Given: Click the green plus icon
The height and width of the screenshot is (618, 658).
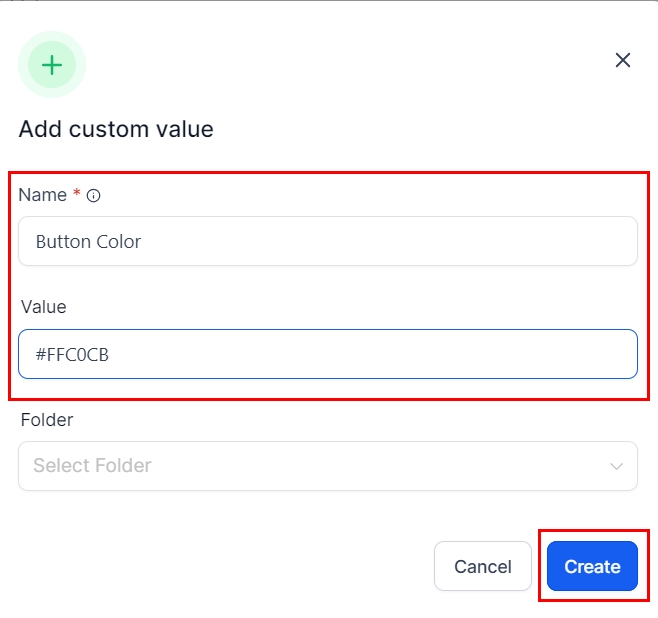Looking at the screenshot, I should 52,66.
